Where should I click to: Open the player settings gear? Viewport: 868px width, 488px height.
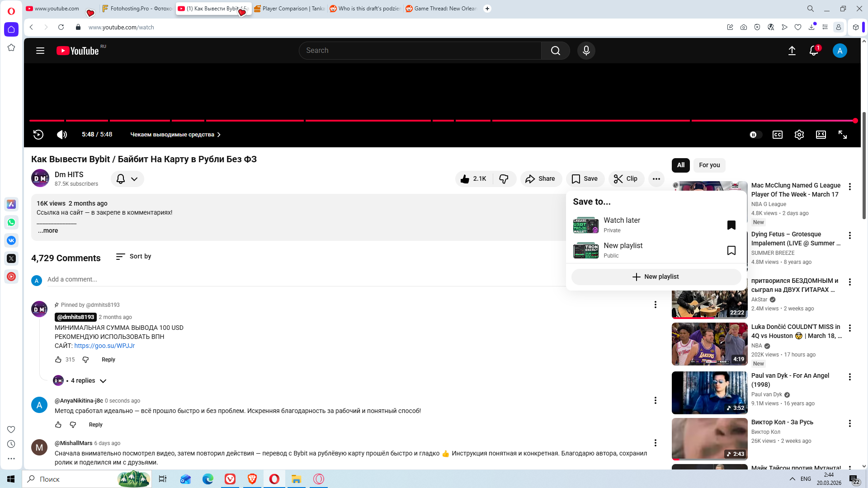[x=799, y=135]
